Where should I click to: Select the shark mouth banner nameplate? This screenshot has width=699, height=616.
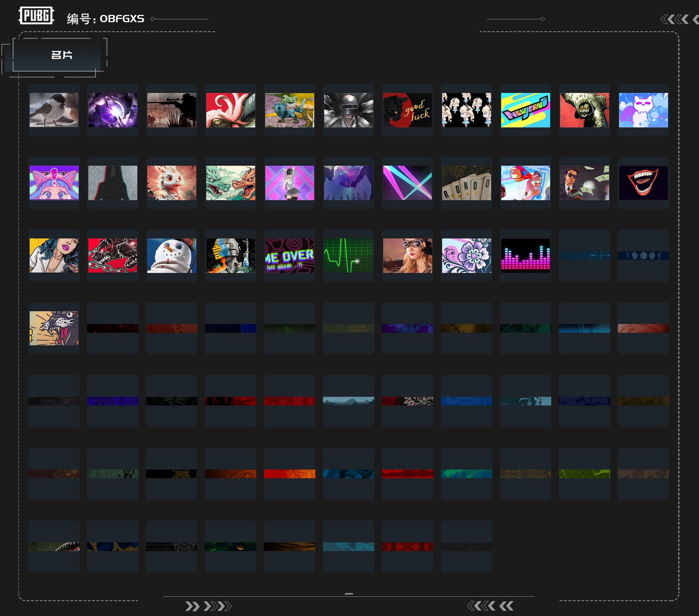[x=54, y=547]
